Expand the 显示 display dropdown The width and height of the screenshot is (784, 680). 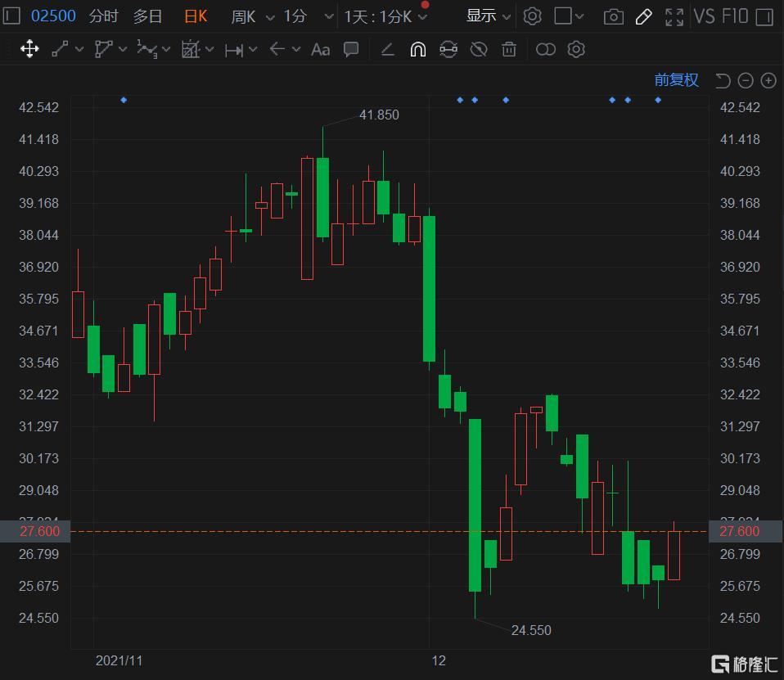(x=489, y=16)
